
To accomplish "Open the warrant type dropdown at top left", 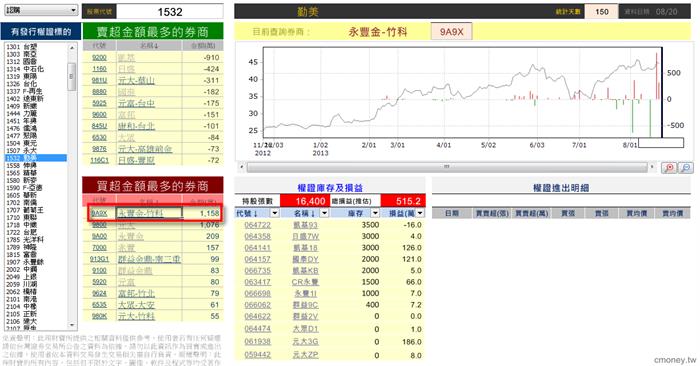I will click(x=41, y=9).
